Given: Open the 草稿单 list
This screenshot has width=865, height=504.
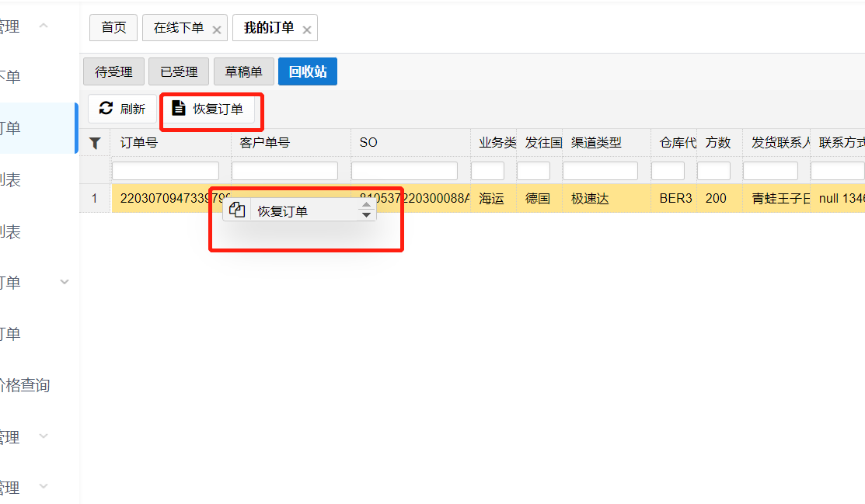Looking at the screenshot, I should (x=244, y=71).
